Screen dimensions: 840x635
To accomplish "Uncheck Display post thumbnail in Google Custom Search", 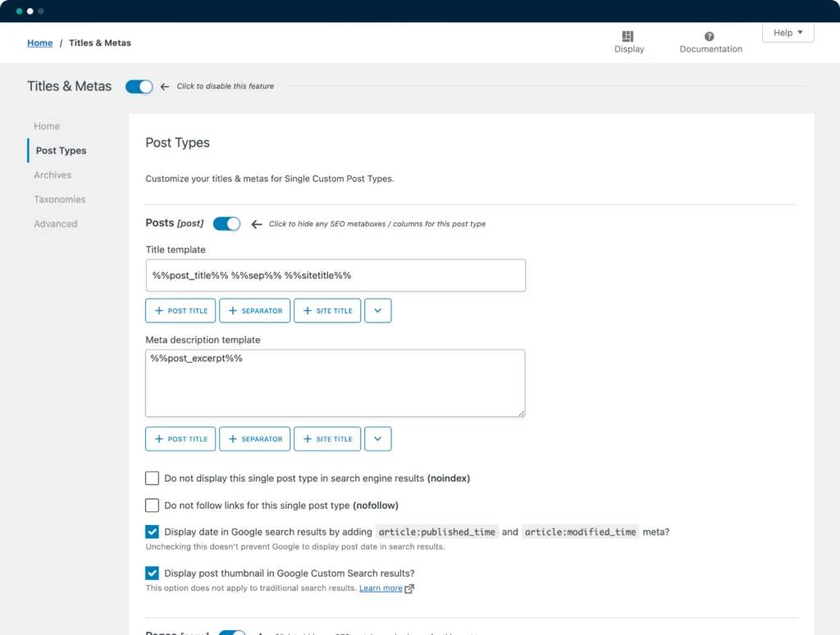I will pyautogui.click(x=152, y=573).
